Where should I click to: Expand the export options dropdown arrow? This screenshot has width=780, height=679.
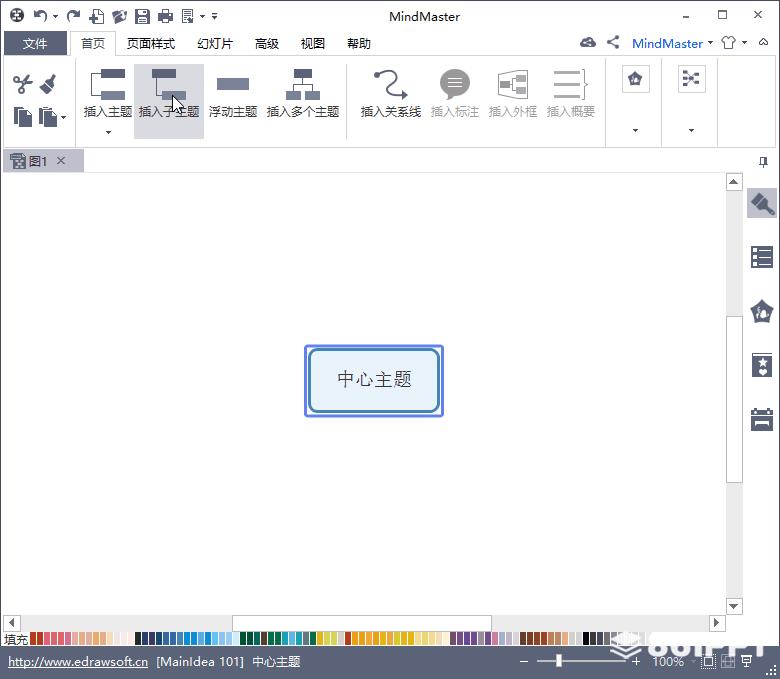202,16
